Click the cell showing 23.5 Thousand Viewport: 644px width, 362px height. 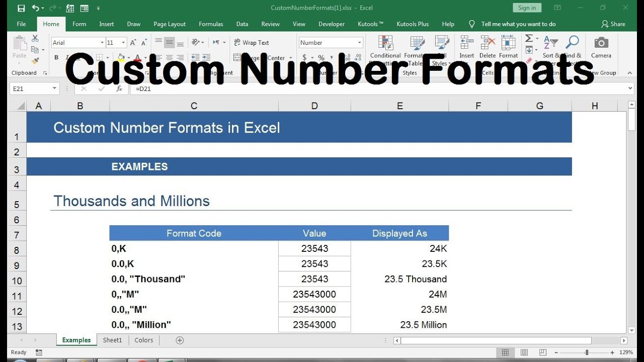(x=399, y=279)
